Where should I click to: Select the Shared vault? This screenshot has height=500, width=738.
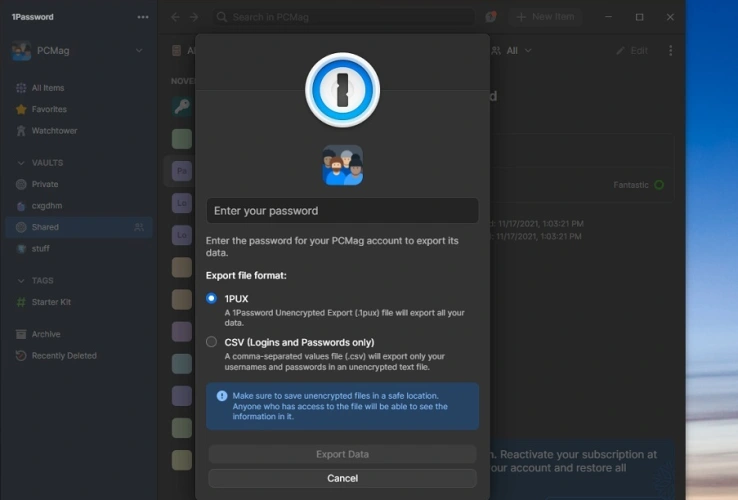point(45,227)
